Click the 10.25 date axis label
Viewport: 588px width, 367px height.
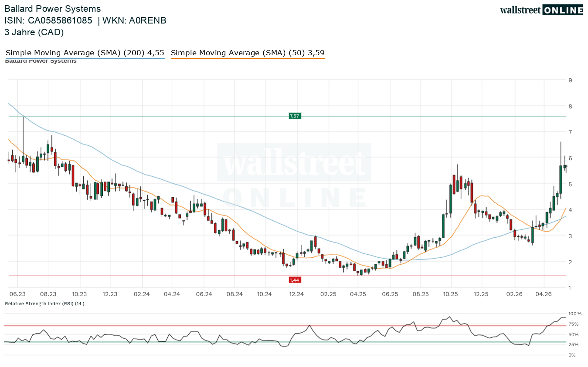[451, 294]
